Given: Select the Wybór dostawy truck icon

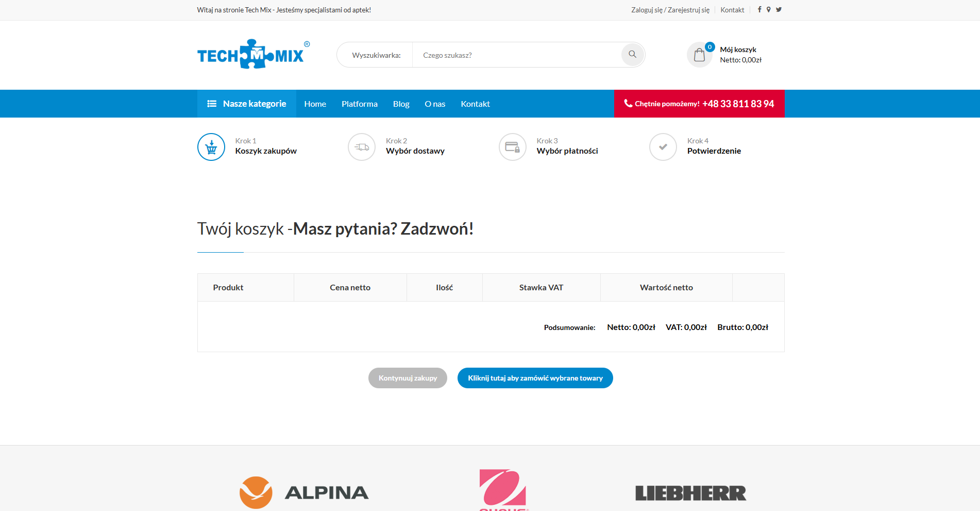Looking at the screenshot, I should click(x=362, y=147).
